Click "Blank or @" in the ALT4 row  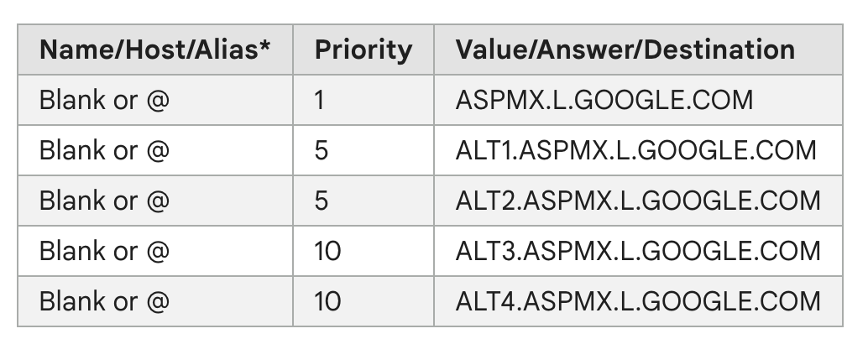[104, 301]
